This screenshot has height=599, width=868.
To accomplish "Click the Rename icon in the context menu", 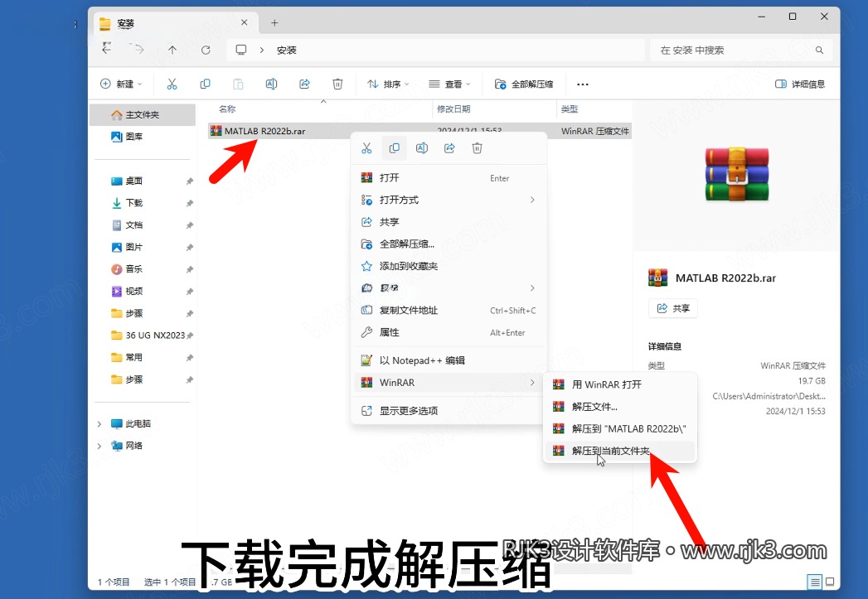I will click(x=422, y=148).
